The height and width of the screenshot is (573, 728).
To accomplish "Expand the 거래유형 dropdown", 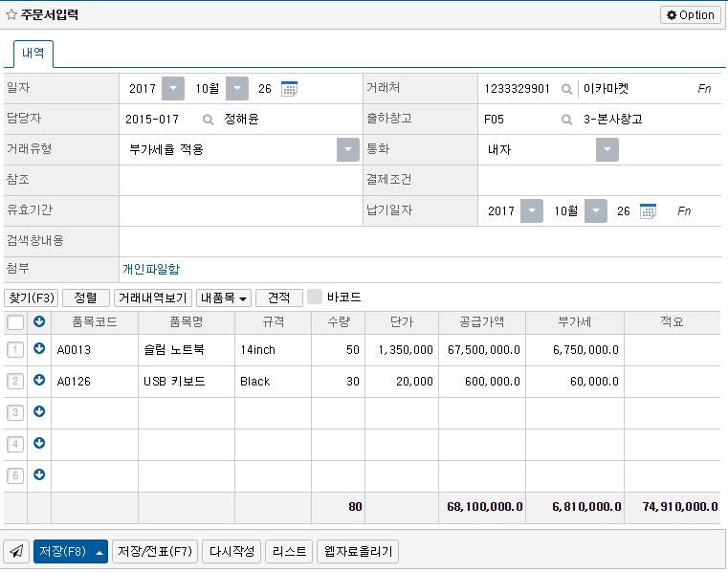I will click(348, 149).
